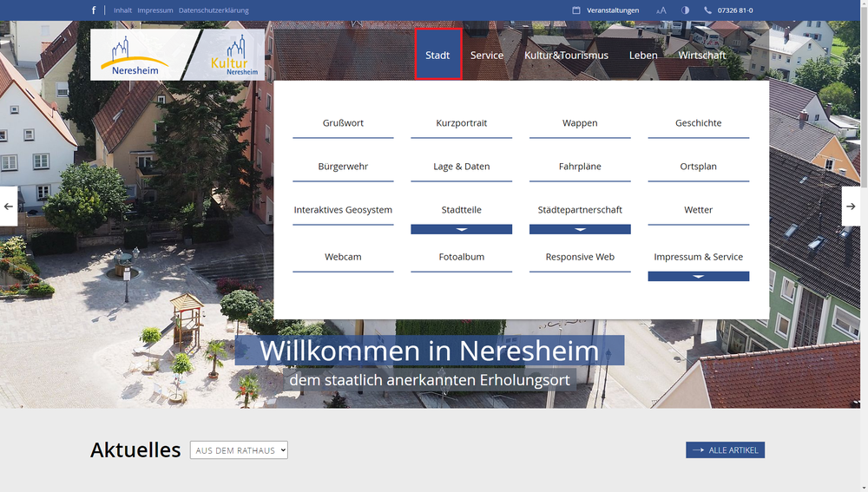The image size is (868, 492).
Task: Go to previous slide with left arrow
Action: 9,207
